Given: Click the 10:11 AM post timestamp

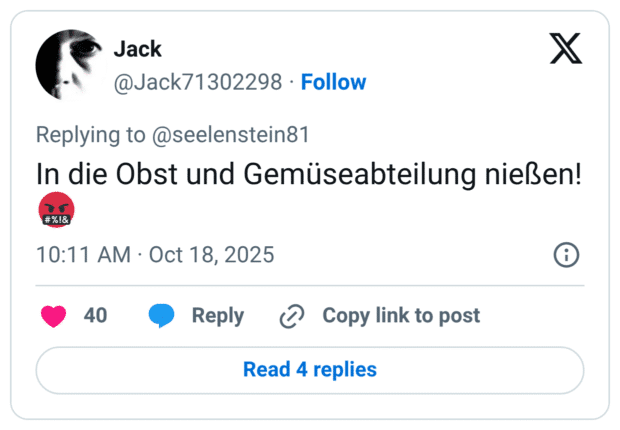Looking at the screenshot, I should click(82, 255).
